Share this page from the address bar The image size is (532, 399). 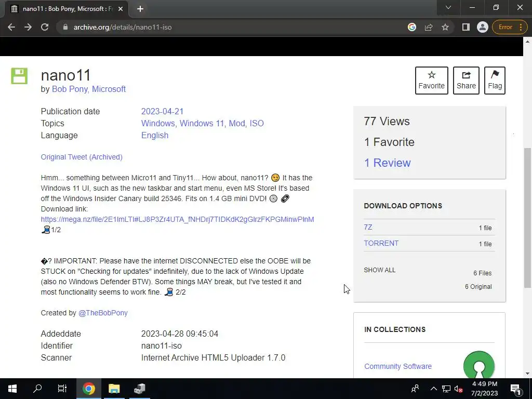pyautogui.click(x=429, y=27)
